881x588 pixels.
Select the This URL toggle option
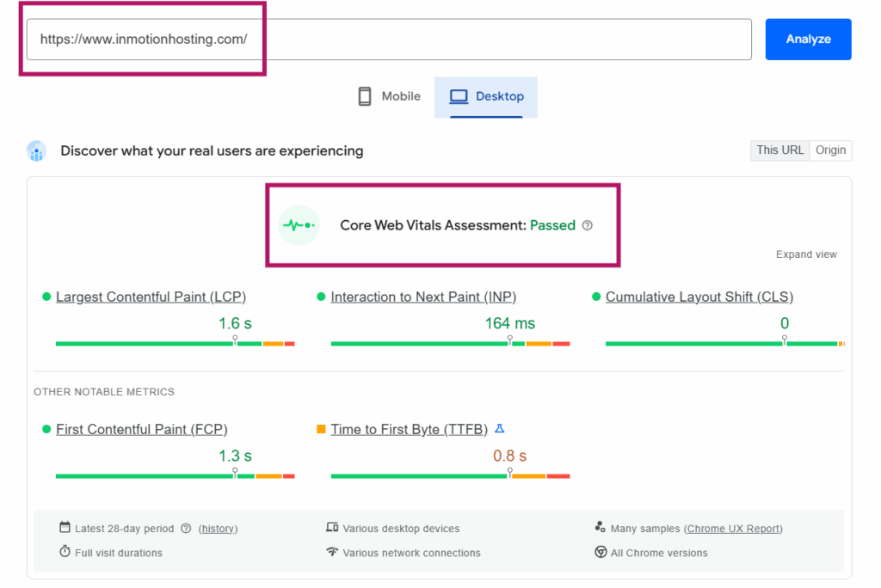[x=779, y=150]
